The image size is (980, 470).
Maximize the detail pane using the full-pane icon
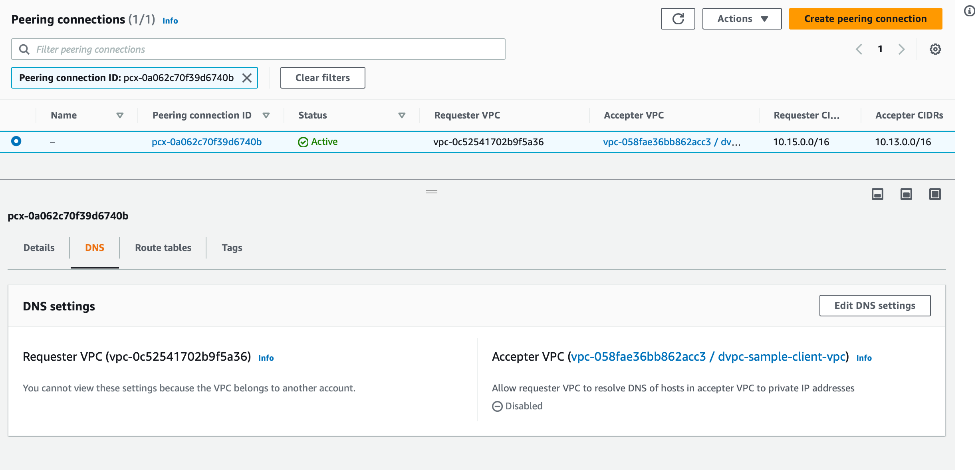click(x=935, y=194)
